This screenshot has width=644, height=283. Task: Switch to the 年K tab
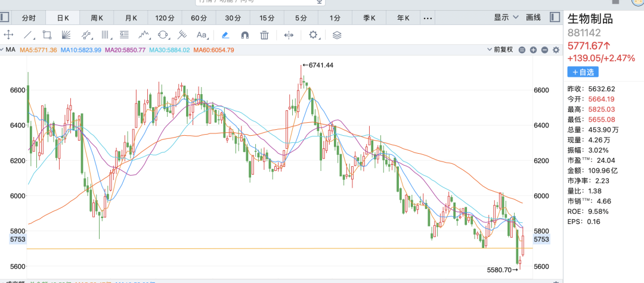[403, 18]
